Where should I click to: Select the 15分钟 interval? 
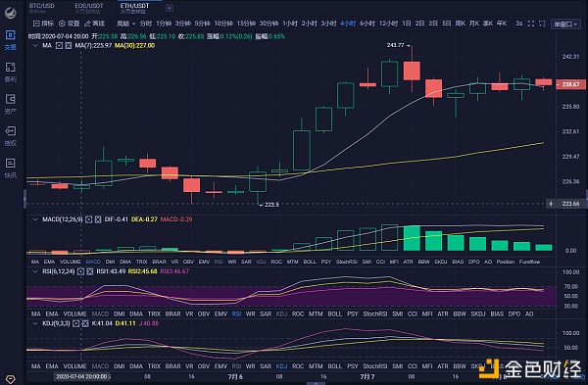click(246, 24)
